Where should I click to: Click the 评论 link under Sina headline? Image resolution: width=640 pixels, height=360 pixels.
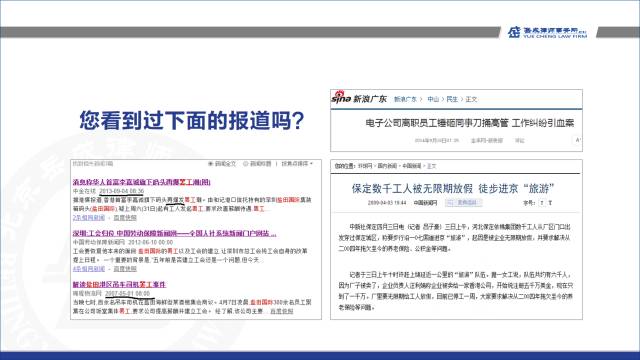[519, 140]
